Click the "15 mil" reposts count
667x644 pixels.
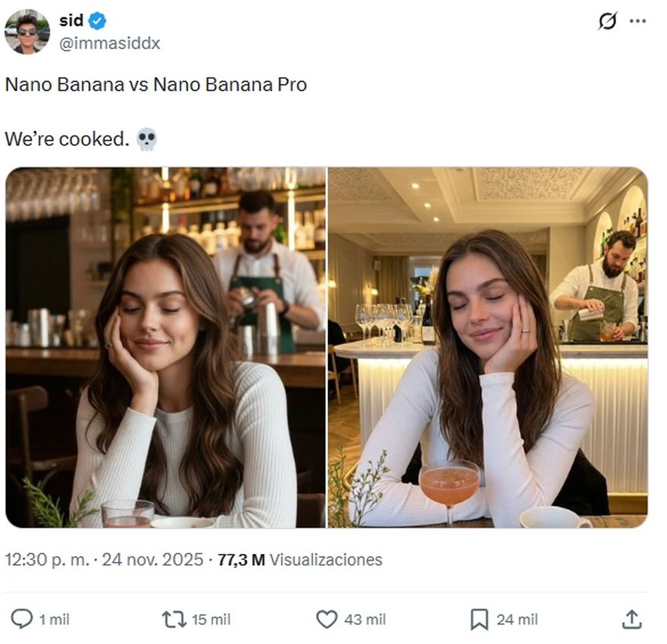click(x=211, y=619)
